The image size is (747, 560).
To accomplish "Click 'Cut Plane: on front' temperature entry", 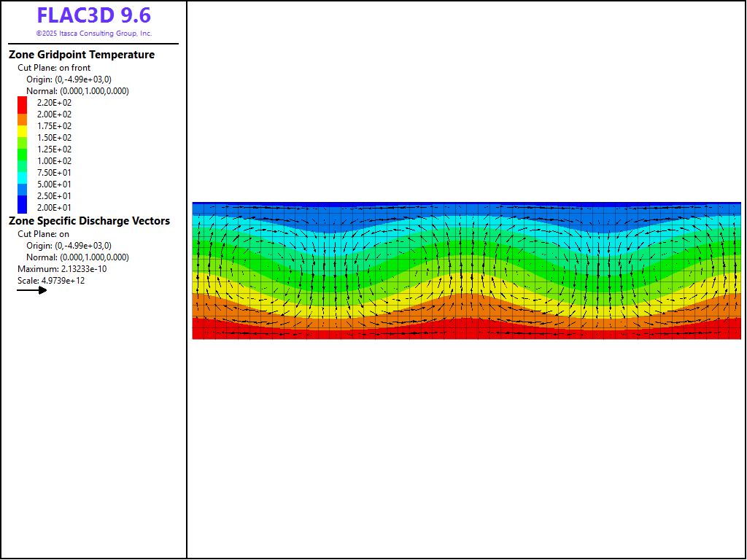I will pyautogui.click(x=54, y=68).
